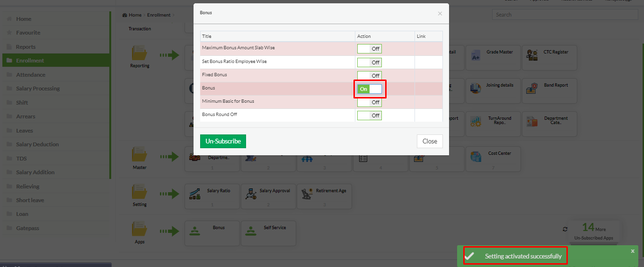Close the Bonus dialog with the X

pos(440,14)
